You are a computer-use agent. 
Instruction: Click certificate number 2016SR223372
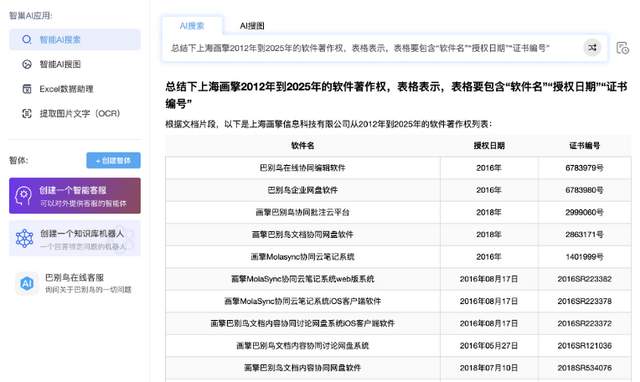(584, 324)
